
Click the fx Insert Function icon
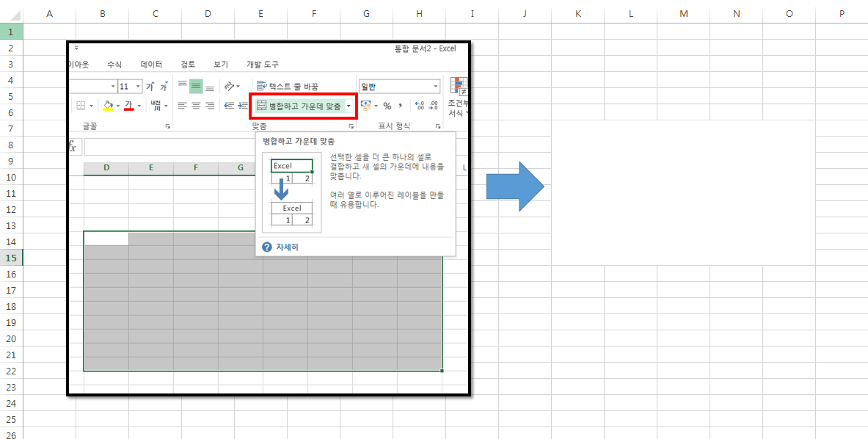[73, 147]
